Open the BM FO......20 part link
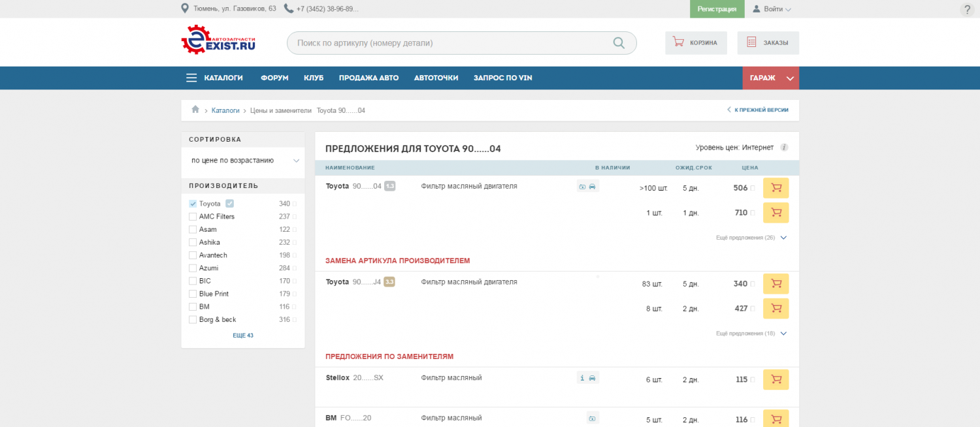This screenshot has width=980, height=427. (348, 418)
